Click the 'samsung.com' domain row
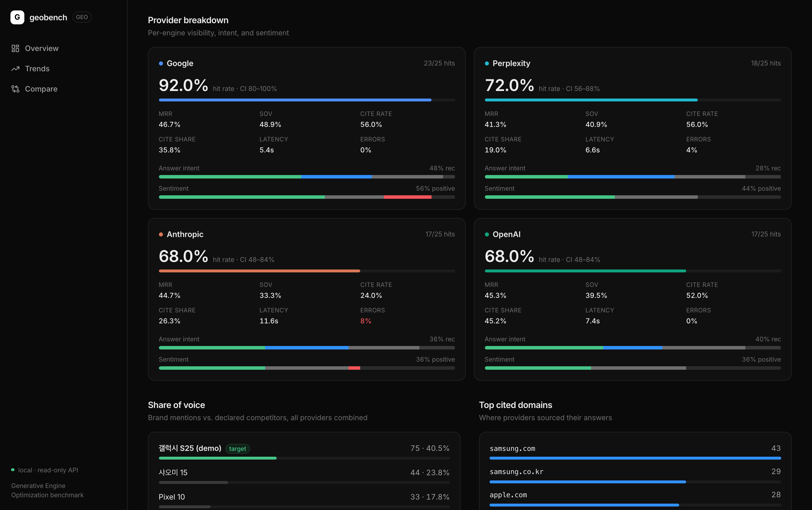Screen dimensions: 812x510 [635, 452]
